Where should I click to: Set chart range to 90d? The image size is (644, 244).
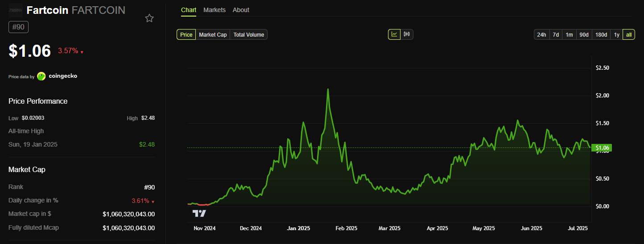[x=584, y=34]
